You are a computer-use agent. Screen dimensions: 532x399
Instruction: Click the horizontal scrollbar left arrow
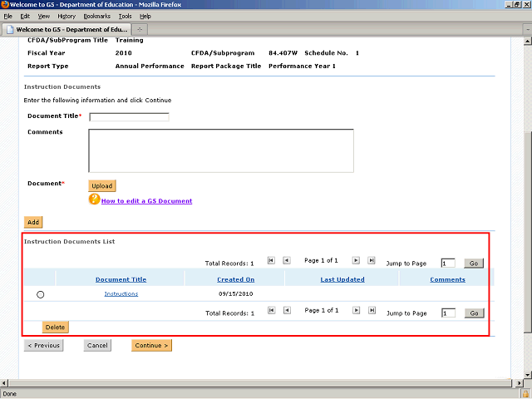click(x=3, y=383)
